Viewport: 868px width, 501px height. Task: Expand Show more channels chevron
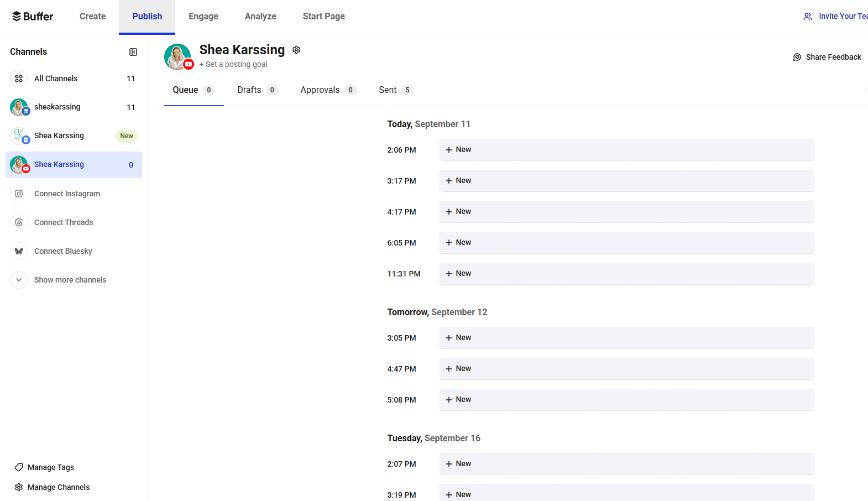tap(19, 280)
